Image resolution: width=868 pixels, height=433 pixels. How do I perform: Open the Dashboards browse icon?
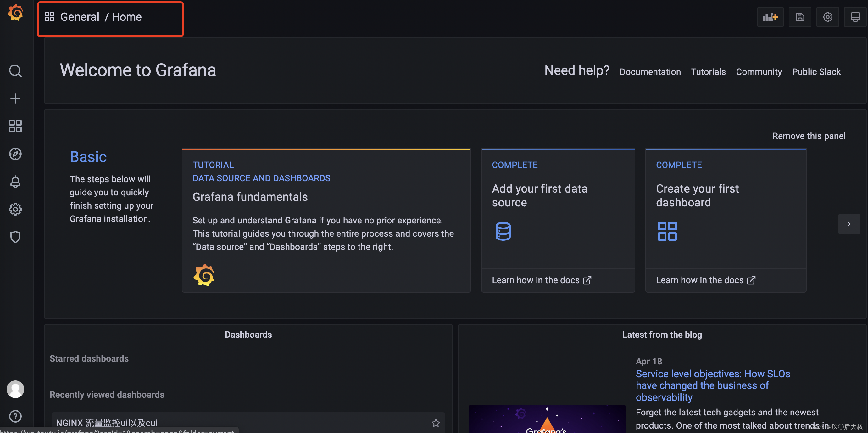15,126
